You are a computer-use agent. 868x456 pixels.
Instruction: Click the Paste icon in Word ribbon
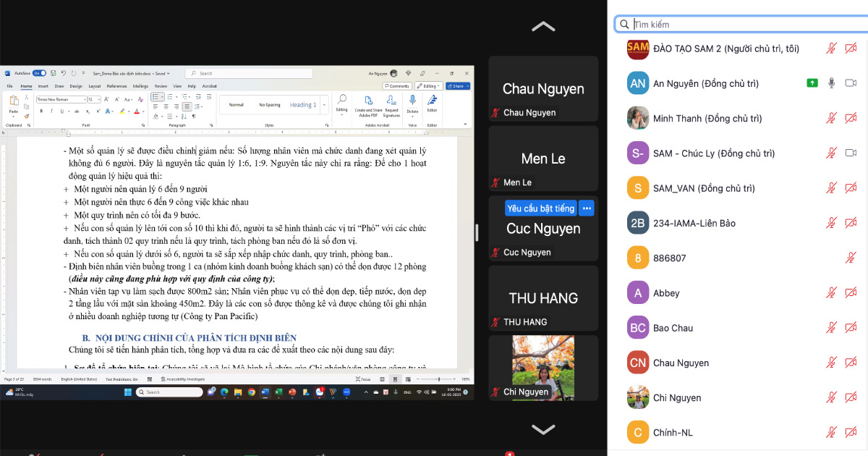click(13, 103)
